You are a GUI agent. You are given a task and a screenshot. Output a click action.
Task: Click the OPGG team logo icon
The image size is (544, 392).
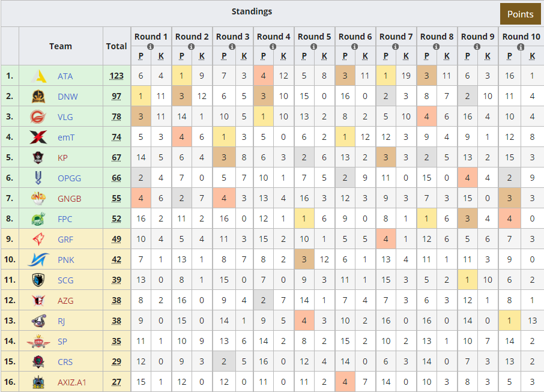pos(39,178)
